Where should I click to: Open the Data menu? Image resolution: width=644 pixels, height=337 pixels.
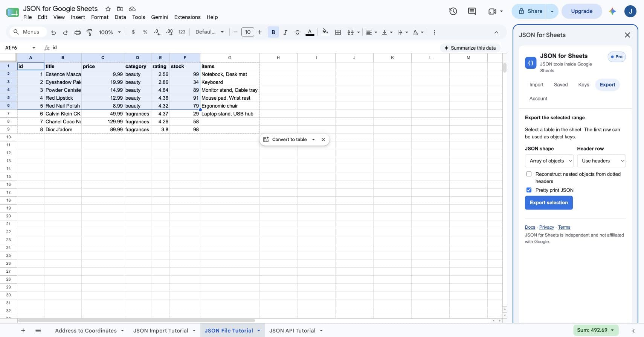pyautogui.click(x=120, y=17)
